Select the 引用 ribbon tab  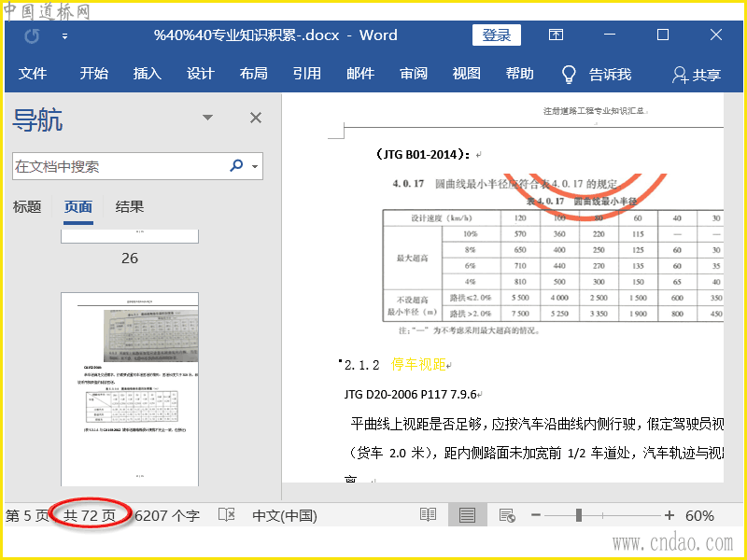point(307,74)
